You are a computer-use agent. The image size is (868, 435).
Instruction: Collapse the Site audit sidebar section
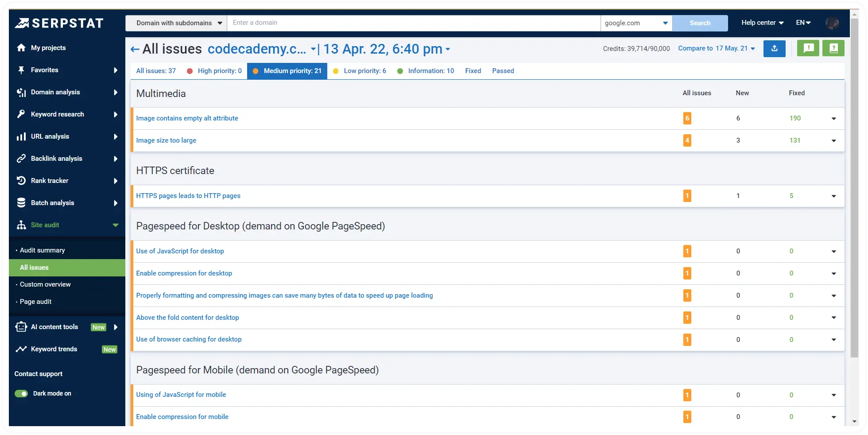coord(116,225)
